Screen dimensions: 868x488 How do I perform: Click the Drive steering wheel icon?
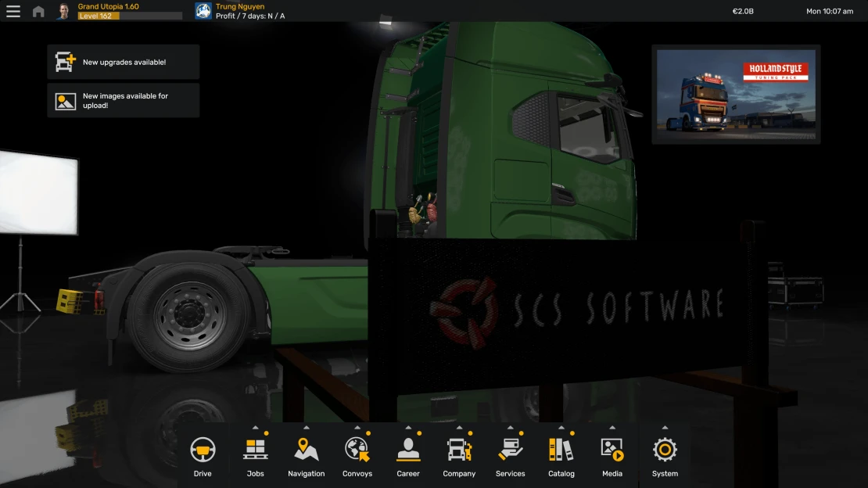203,449
